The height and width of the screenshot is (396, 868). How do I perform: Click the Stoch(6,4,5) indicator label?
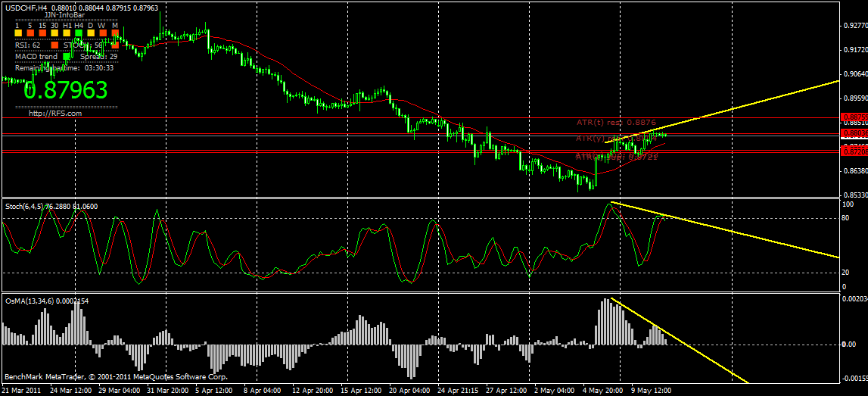[20, 206]
